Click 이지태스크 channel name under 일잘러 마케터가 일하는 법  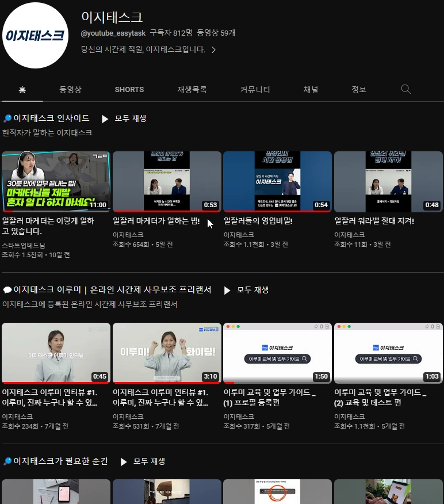click(128, 235)
